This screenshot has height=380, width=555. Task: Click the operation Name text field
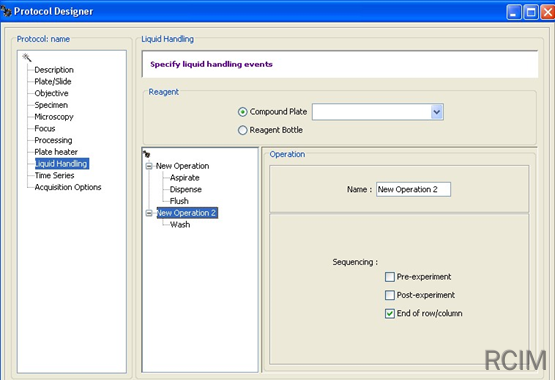click(x=413, y=189)
